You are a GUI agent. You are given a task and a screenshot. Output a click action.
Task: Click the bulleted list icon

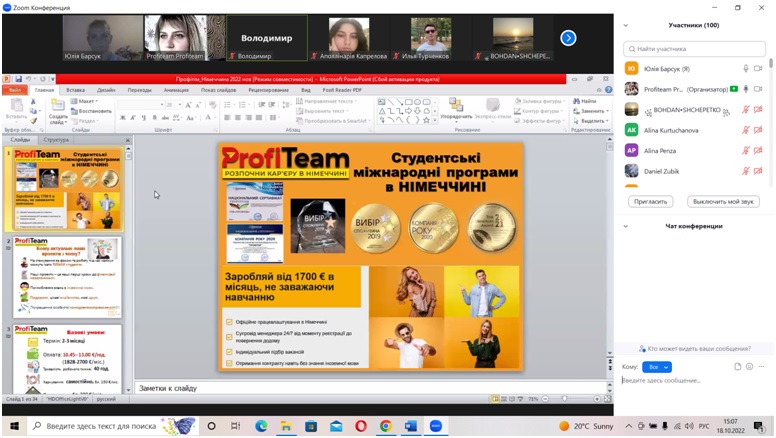click(228, 105)
